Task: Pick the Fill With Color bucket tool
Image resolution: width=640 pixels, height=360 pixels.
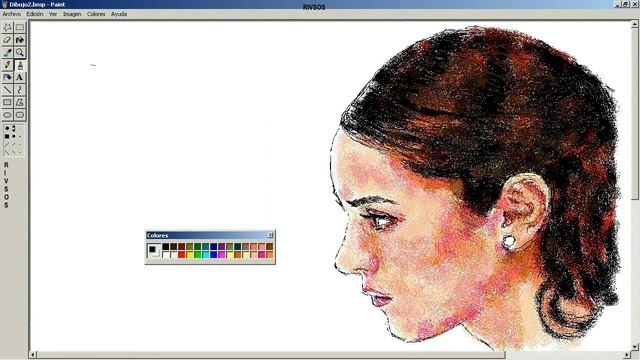Action: (20, 40)
